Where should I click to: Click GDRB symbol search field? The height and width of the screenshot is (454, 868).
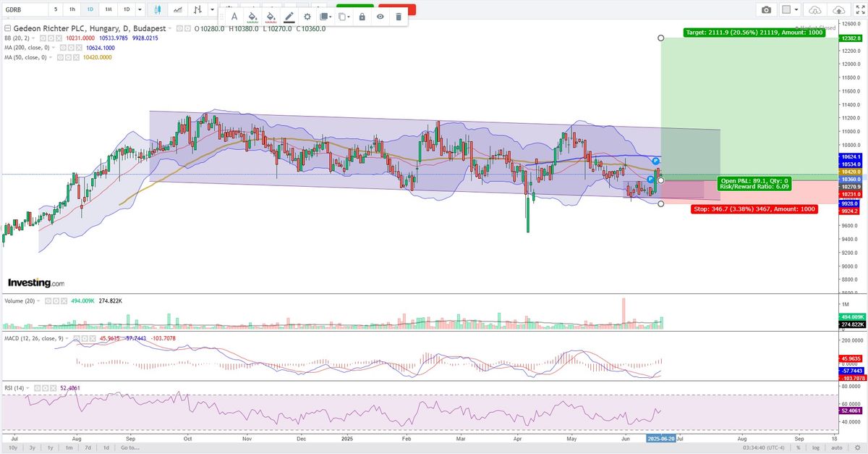[24, 9]
